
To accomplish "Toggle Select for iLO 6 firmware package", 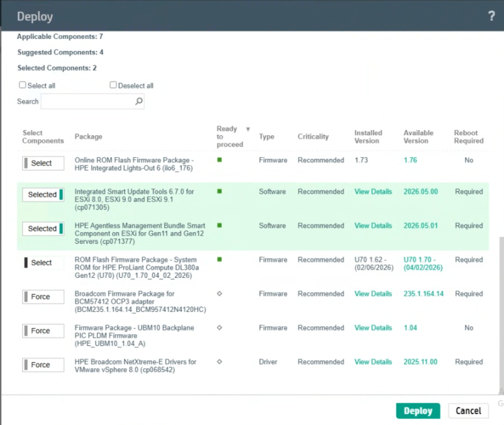I will click(43, 163).
